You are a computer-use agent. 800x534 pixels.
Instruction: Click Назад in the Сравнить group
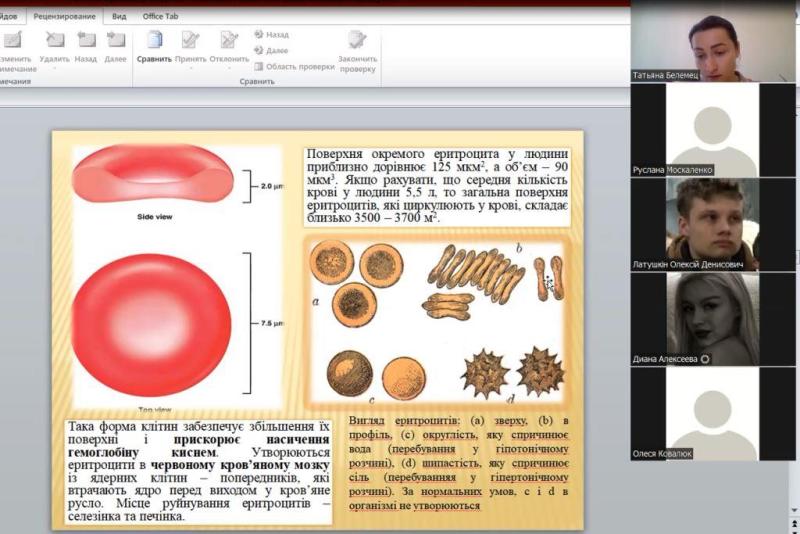pos(271,34)
